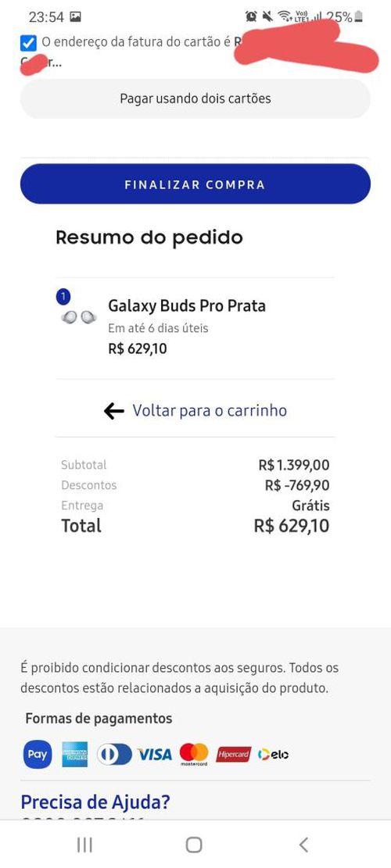Tap the Diners Club card logo
Image resolution: width=391 pixels, height=868 pixels.
[x=115, y=754]
